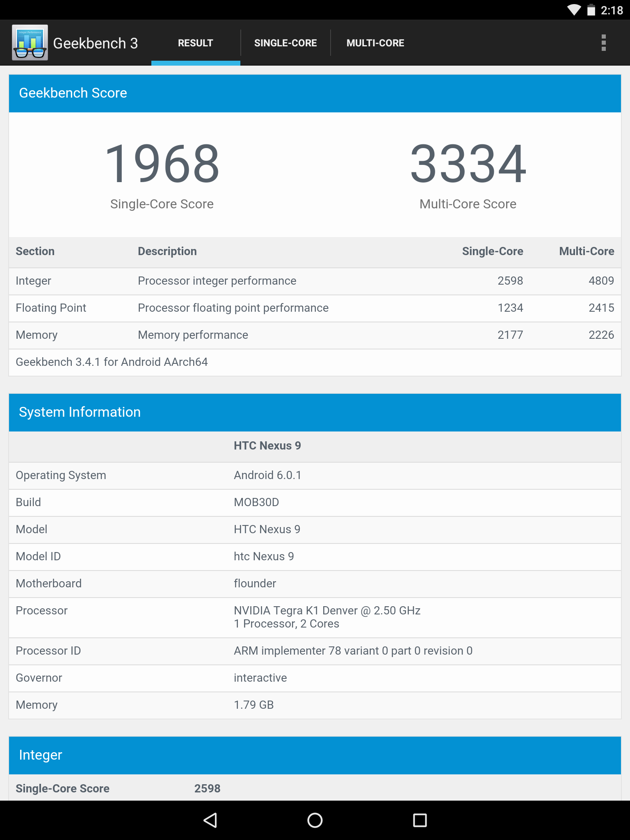Screen dimensions: 630x840
Task: Switch to the SINGLE-CORE tab
Action: [x=285, y=43]
